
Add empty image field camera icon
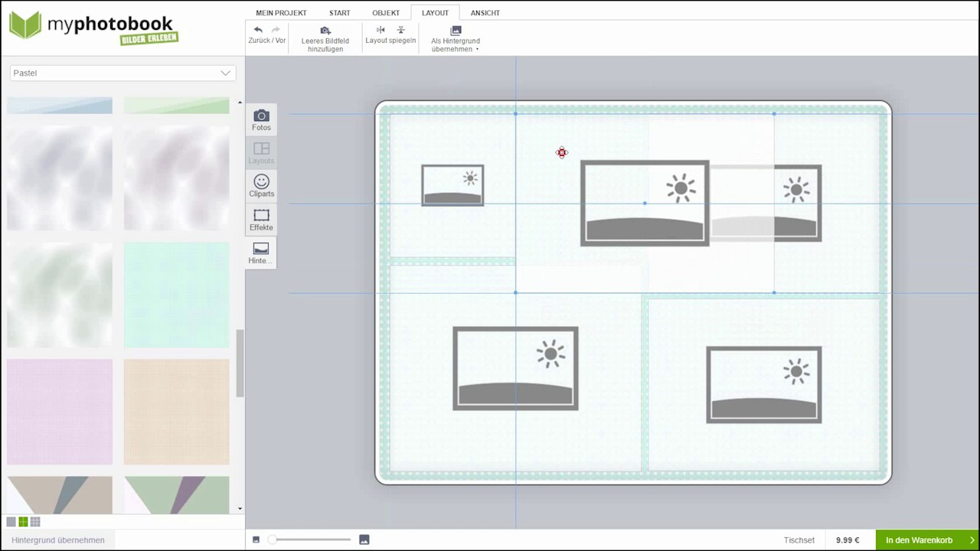325,31
